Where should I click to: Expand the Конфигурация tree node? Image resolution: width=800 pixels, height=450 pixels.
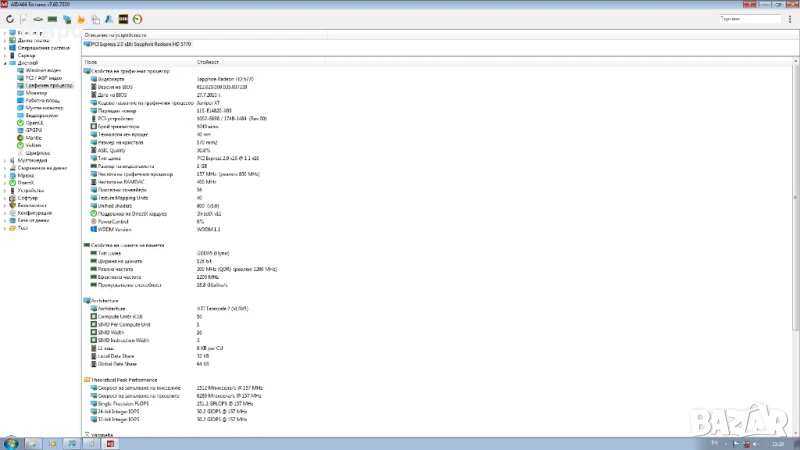(5, 213)
